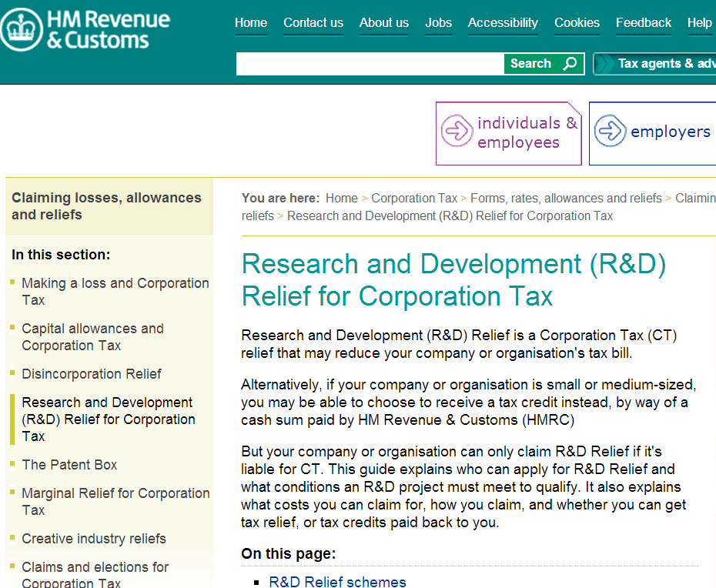Click into the site search field
Screen dimensions: 716x588
[x=370, y=63]
